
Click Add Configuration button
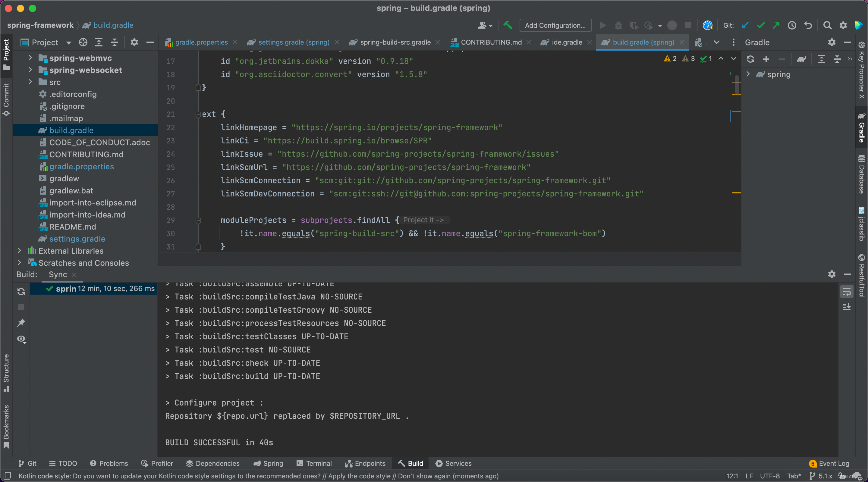[x=555, y=25]
